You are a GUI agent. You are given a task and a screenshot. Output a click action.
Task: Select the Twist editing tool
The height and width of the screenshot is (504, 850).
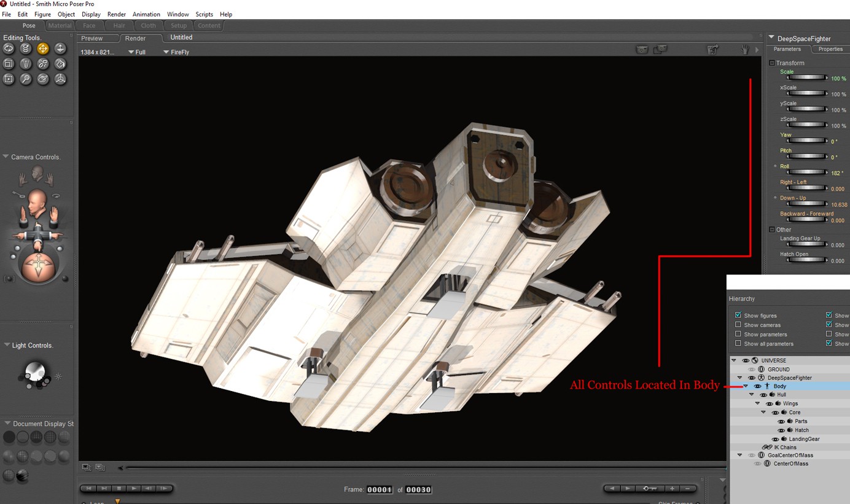26,48
